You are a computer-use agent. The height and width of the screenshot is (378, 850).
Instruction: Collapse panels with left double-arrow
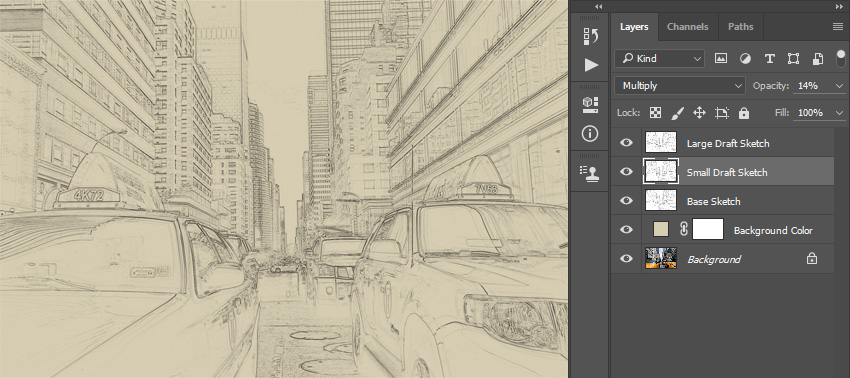pyautogui.click(x=598, y=6)
